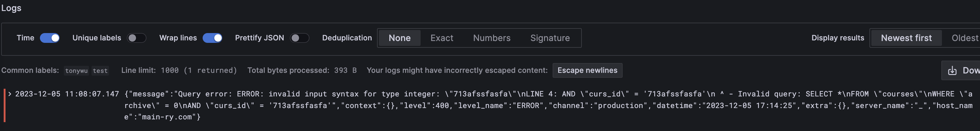
Task: Select None deduplication option
Action: (399, 38)
